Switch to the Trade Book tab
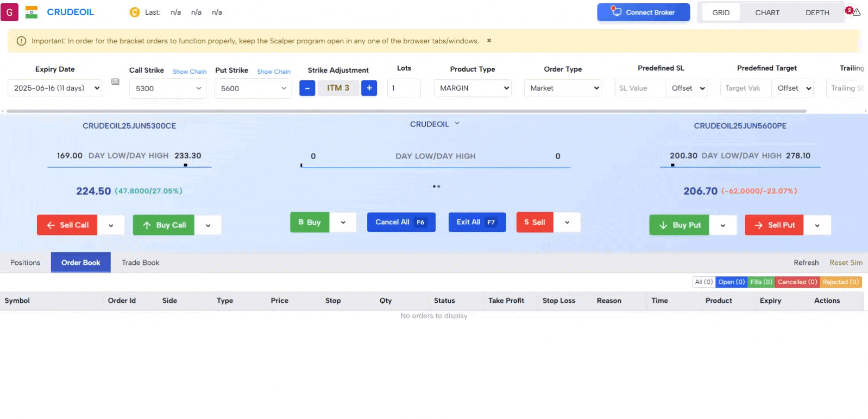The height and width of the screenshot is (419, 868). [x=140, y=263]
